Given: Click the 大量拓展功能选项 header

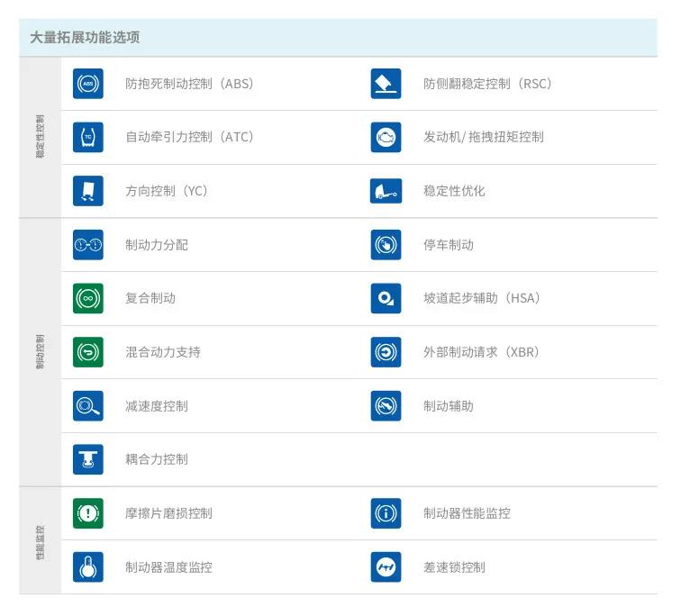Looking at the screenshot, I should (x=85, y=38).
